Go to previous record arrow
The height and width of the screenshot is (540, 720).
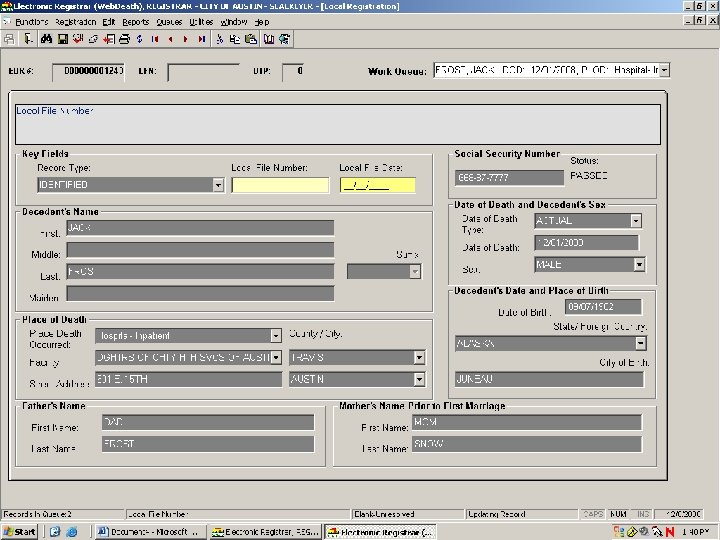(170, 39)
